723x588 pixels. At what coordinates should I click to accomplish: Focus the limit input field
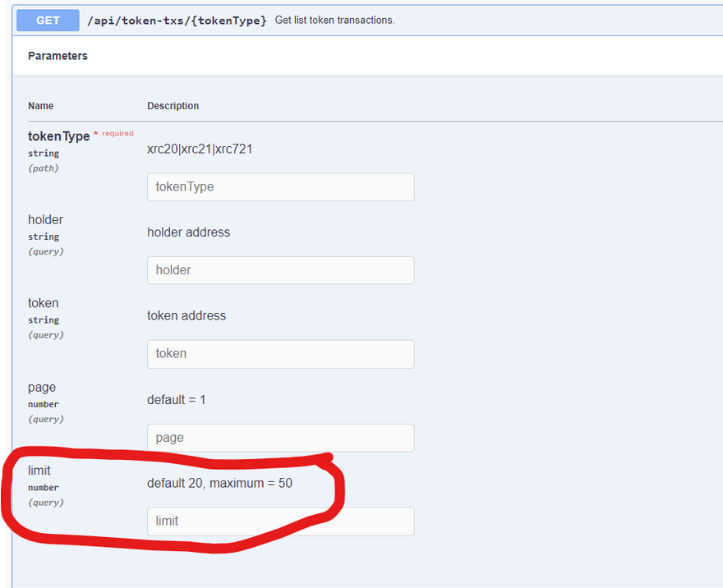click(280, 521)
